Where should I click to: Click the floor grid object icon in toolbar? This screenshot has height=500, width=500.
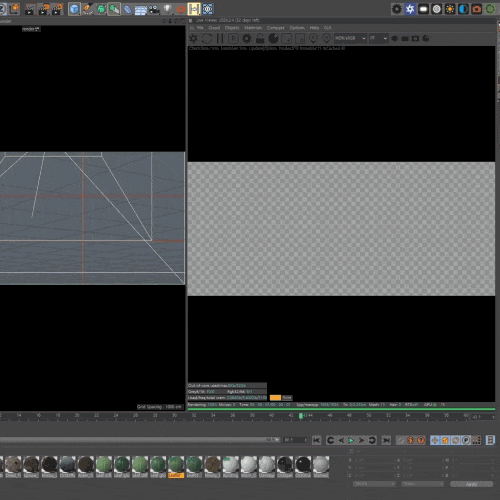[x=141, y=10]
